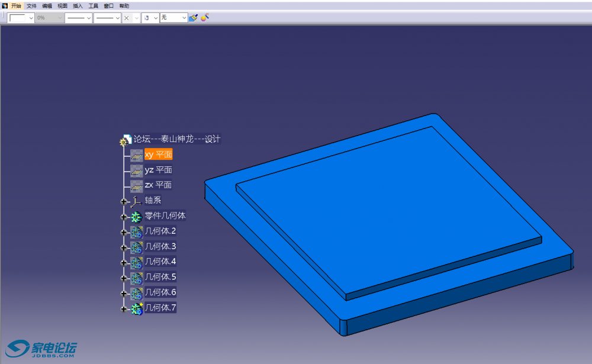Open the 工具 menu
Screen dimensions: 592x364
[94, 5]
